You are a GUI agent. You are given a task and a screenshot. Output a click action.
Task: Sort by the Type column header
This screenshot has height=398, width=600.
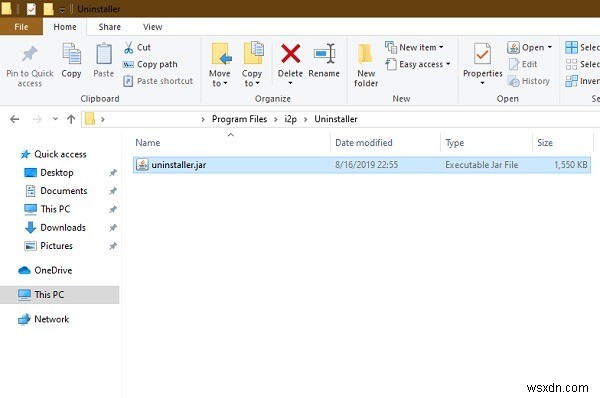coord(455,143)
